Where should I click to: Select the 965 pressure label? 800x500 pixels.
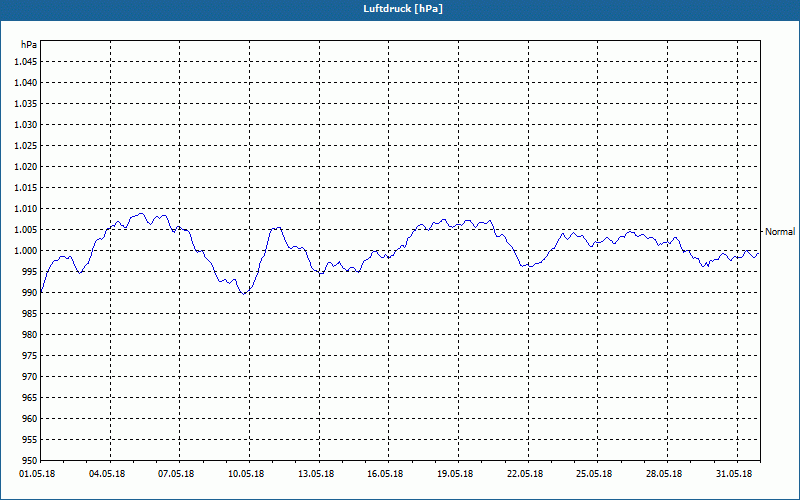[31, 397]
